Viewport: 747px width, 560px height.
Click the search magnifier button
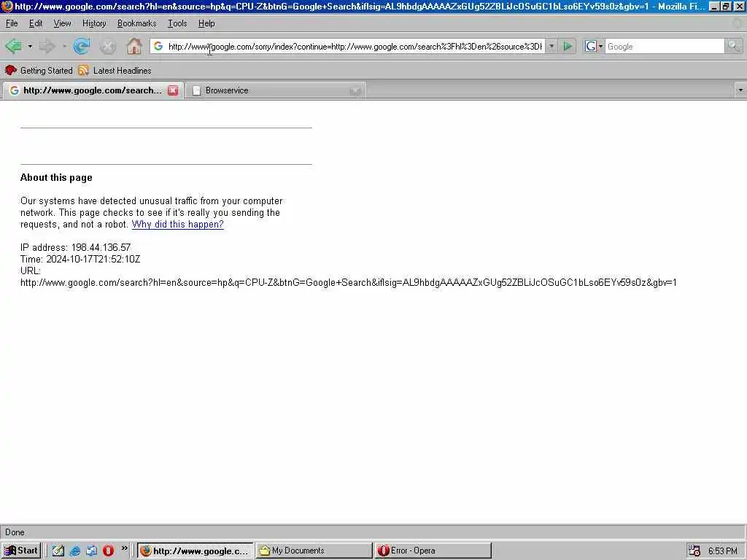pyautogui.click(x=733, y=46)
